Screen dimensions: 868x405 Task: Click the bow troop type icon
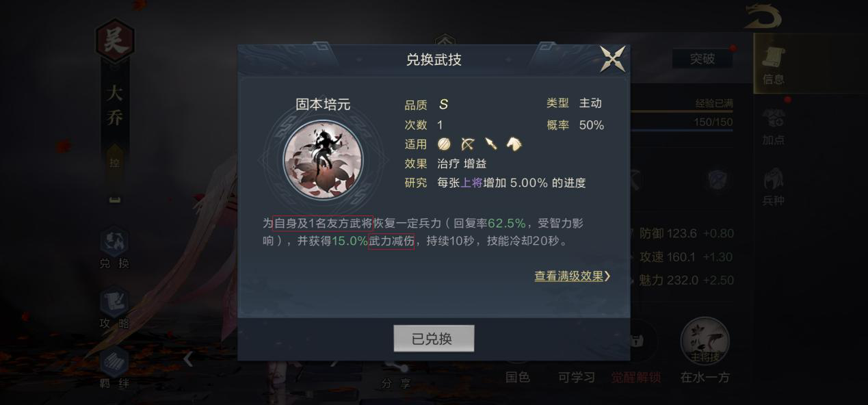pyautogui.click(x=468, y=144)
